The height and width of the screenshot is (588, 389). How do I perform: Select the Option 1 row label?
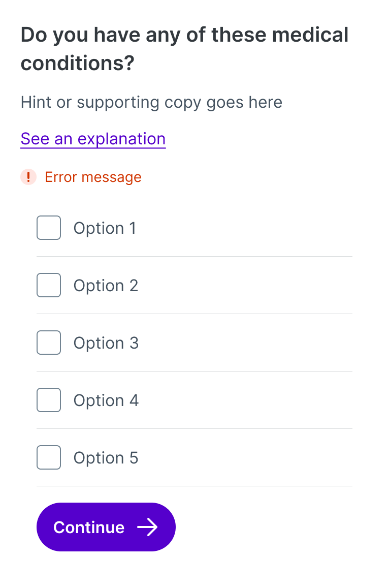click(105, 228)
